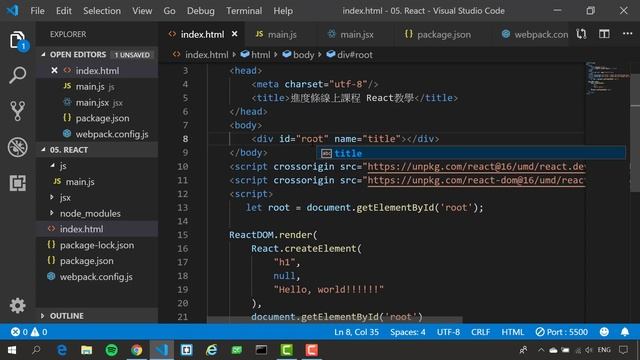Click the VS Code taskbar icon

tap(162, 350)
